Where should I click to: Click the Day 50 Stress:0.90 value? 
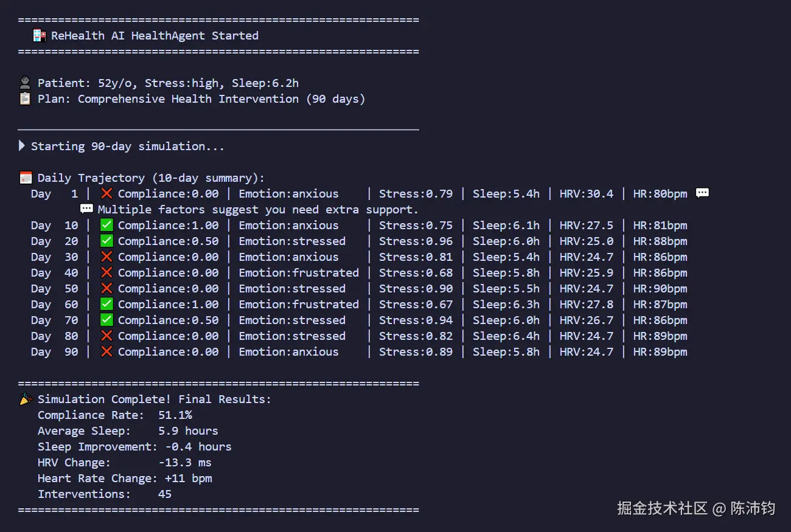pyautogui.click(x=416, y=289)
